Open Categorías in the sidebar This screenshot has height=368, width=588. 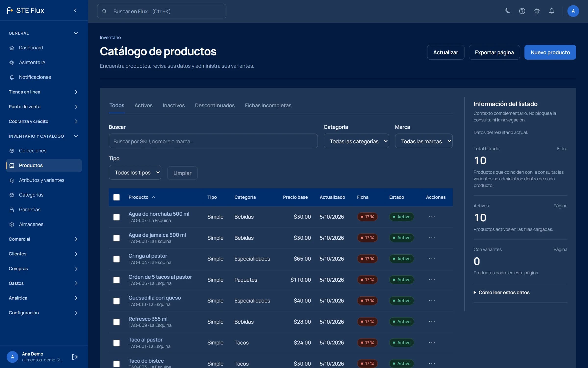[44, 195]
